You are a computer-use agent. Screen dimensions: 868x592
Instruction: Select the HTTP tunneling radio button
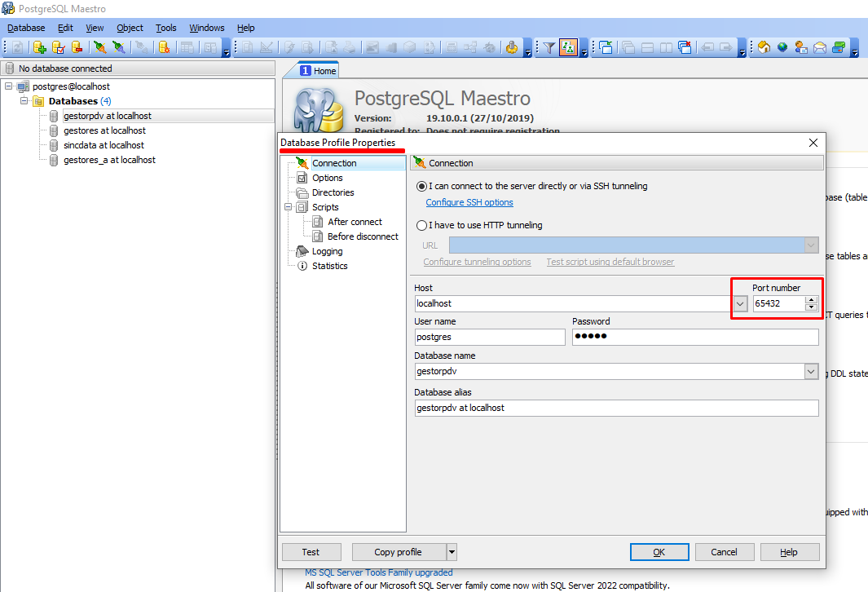[421, 225]
